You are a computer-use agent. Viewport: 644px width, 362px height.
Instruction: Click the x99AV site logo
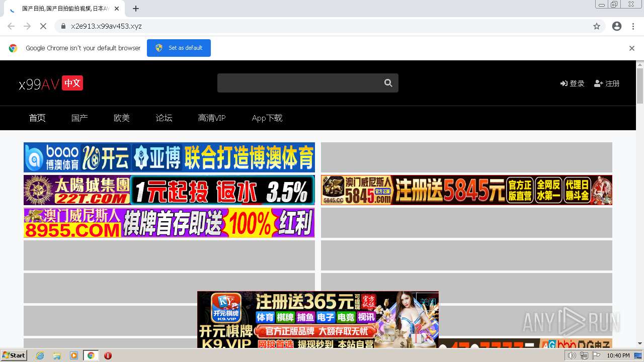coord(51,83)
